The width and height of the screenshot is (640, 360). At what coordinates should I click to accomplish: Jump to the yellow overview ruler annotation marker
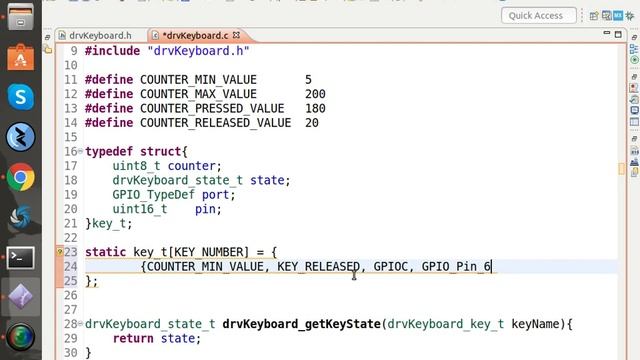621,169
